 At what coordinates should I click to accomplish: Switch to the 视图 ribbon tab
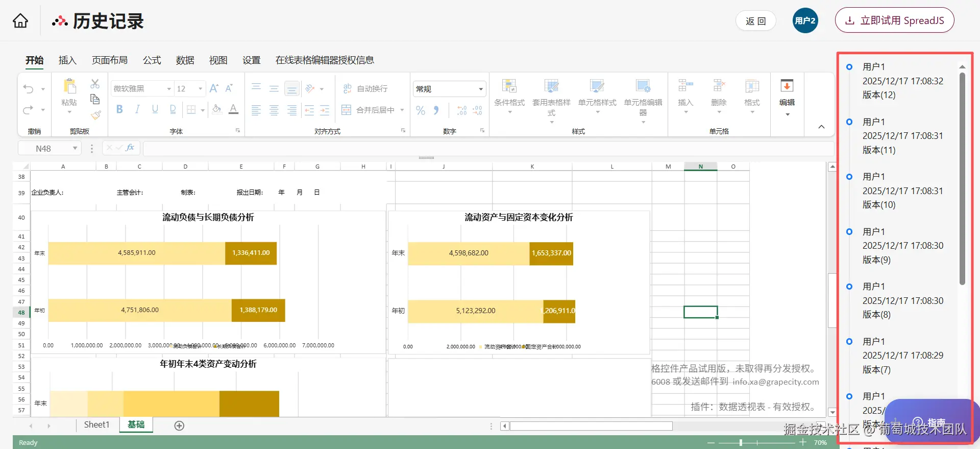[218, 60]
